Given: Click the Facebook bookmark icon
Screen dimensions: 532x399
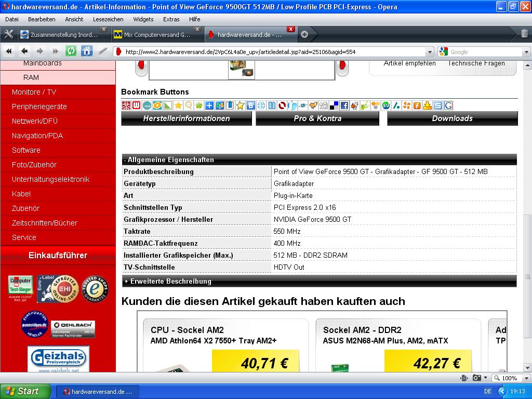Looking at the screenshot, I should click(344, 105).
